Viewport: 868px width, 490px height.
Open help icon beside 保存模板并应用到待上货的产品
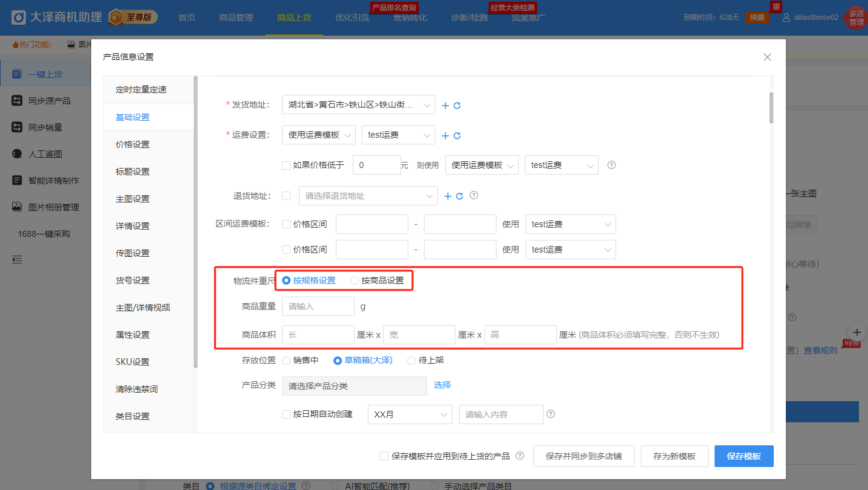point(519,456)
